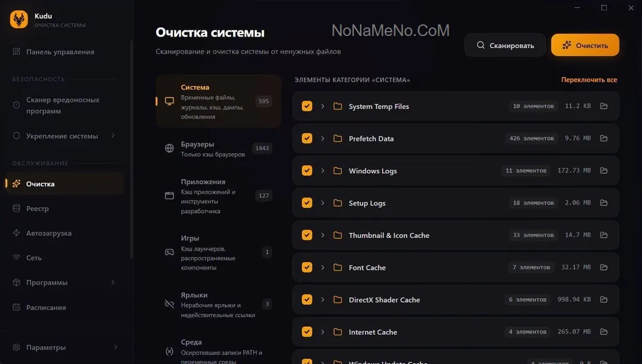Open folder location for Font Cache
642x364 pixels.
point(604,267)
